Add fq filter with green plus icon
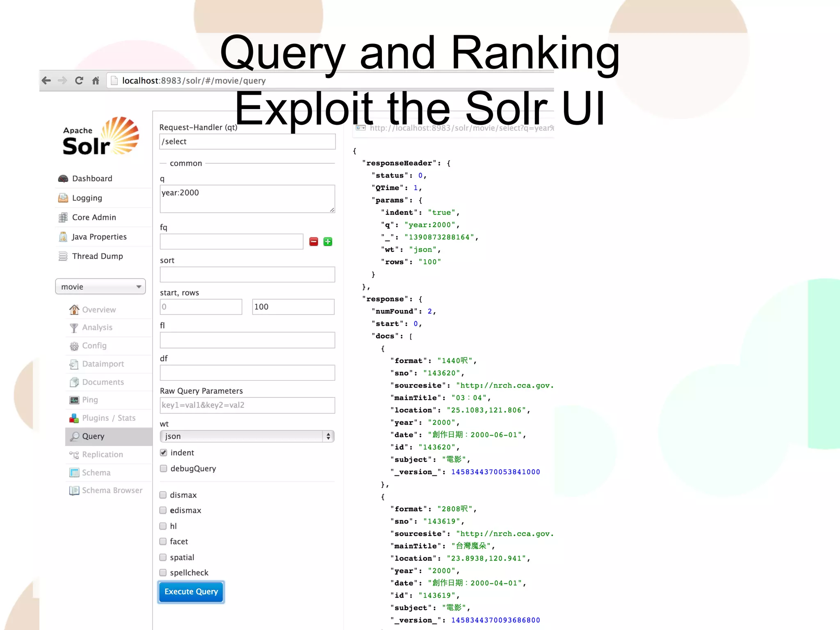Viewport: 840px width, 630px height. (x=328, y=242)
